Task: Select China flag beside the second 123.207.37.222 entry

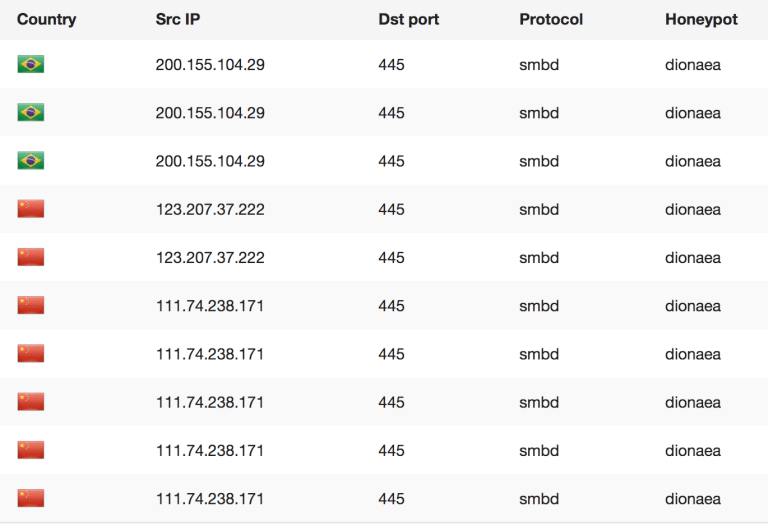Action: coord(31,257)
